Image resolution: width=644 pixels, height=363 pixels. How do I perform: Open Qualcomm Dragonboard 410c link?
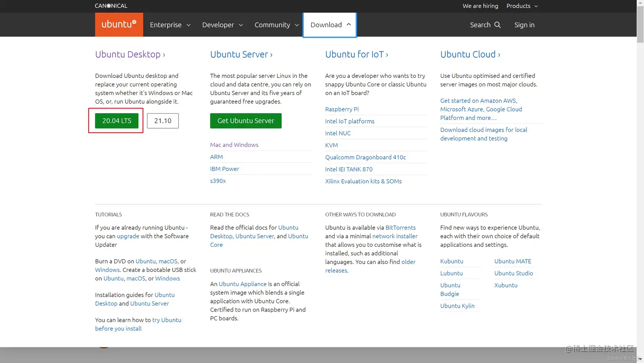[365, 157]
